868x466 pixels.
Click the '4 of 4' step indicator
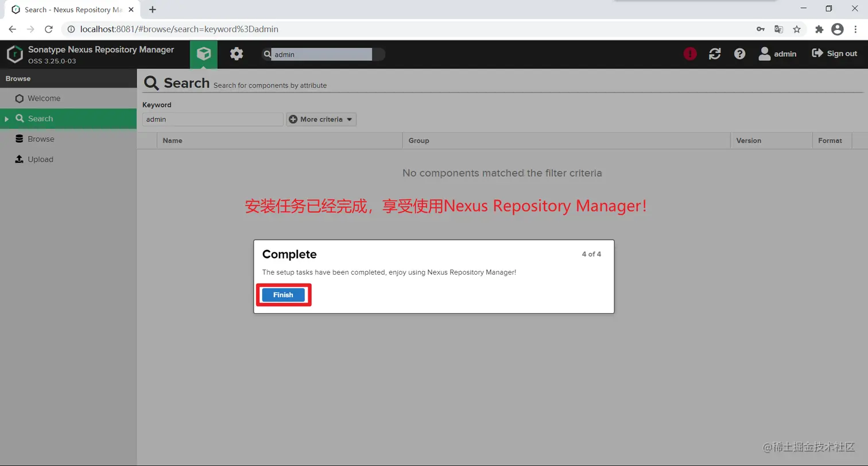coord(591,254)
